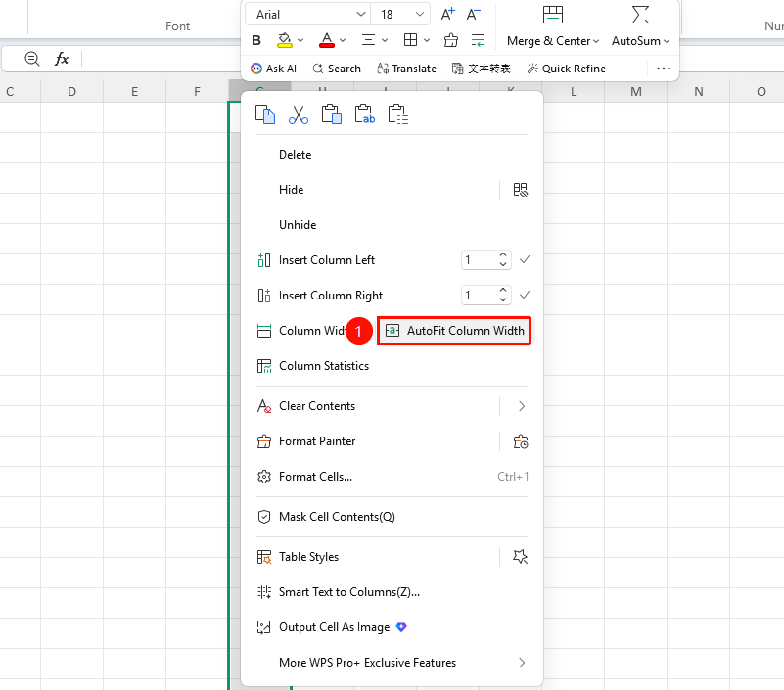The width and height of the screenshot is (784, 690).
Task: Select Unhide in the context menu
Action: click(x=392, y=225)
